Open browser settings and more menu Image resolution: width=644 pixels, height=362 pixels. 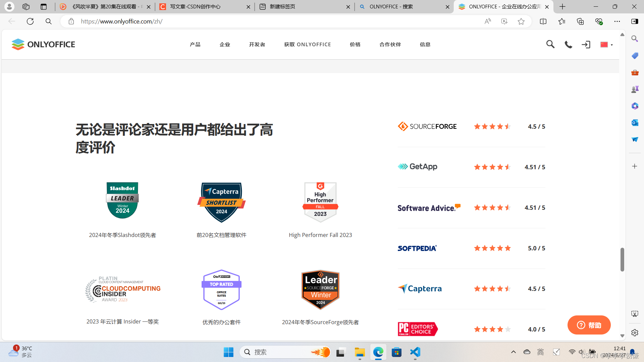pyautogui.click(x=617, y=21)
